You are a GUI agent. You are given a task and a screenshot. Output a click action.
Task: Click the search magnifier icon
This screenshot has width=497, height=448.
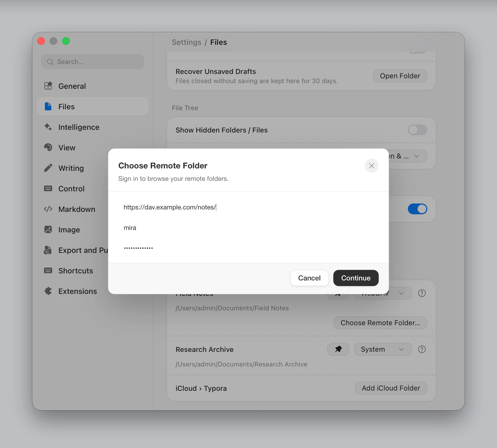point(50,62)
